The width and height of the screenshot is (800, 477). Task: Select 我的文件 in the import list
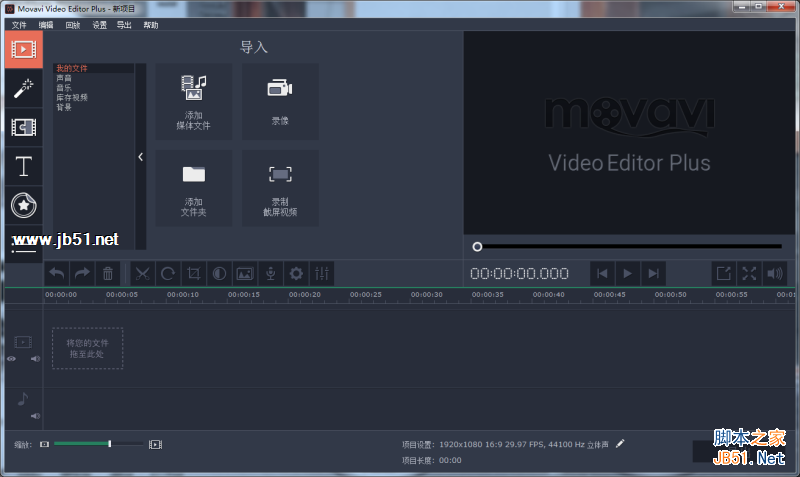click(x=93, y=68)
